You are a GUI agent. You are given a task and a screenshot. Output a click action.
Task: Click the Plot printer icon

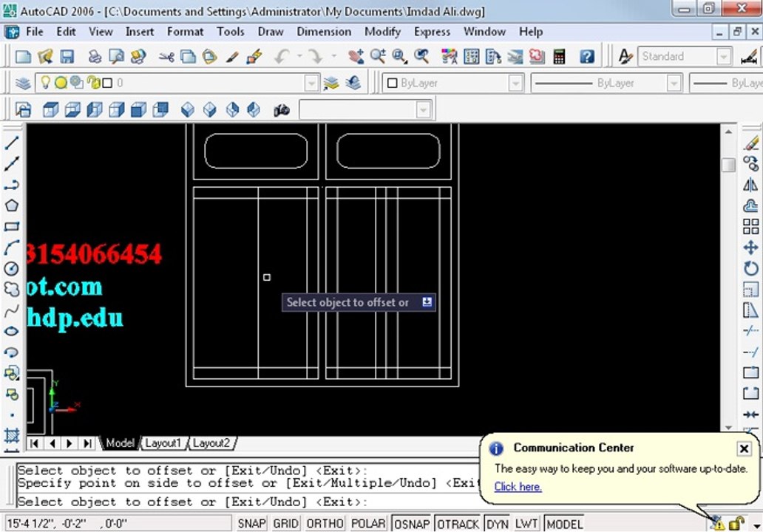point(95,56)
